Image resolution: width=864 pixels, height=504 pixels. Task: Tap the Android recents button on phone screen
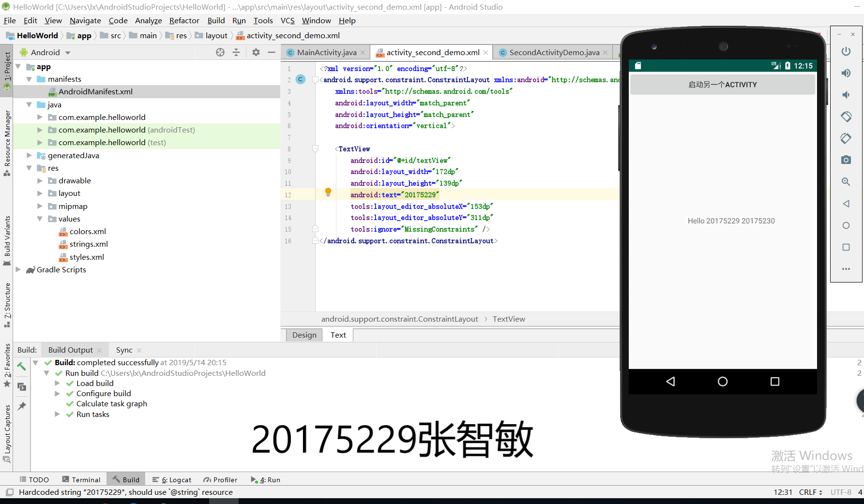pyautogui.click(x=775, y=382)
